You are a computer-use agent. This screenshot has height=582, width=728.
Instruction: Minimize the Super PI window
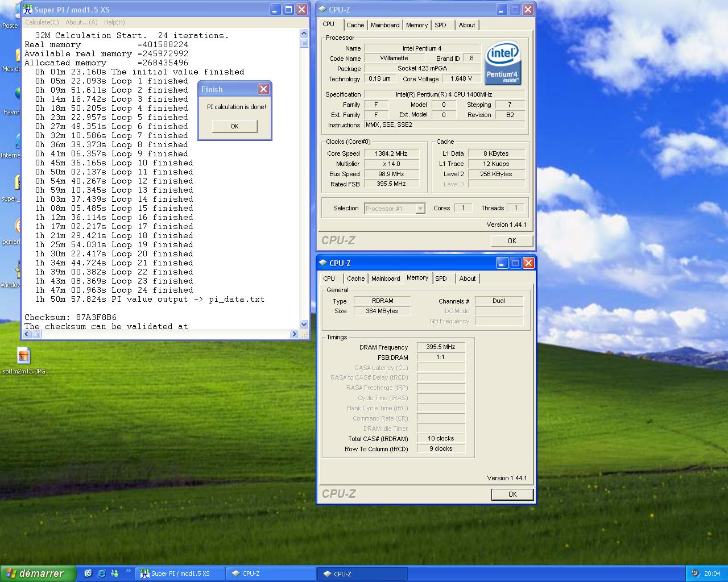pyautogui.click(x=275, y=9)
